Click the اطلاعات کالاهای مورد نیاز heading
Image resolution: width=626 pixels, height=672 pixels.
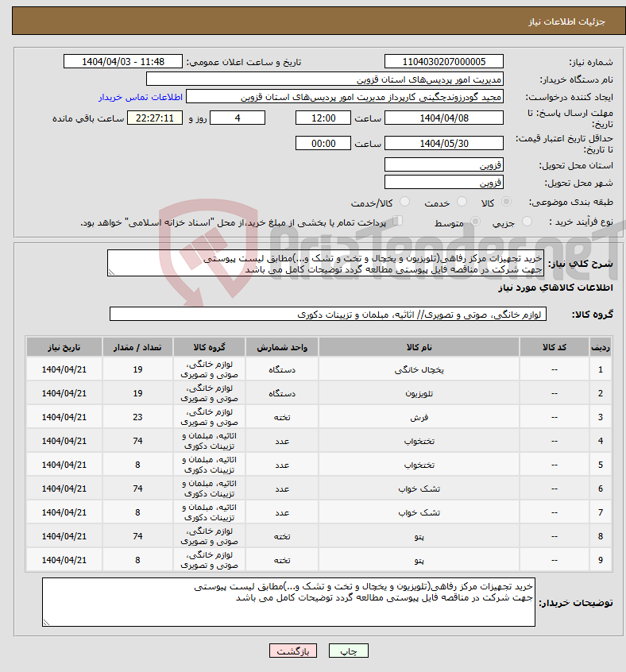555,288
